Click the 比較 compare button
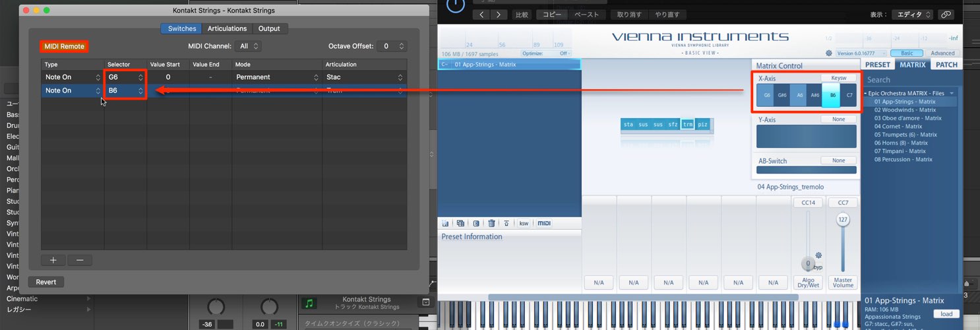Screen dimensions: 980x330 coord(522,15)
